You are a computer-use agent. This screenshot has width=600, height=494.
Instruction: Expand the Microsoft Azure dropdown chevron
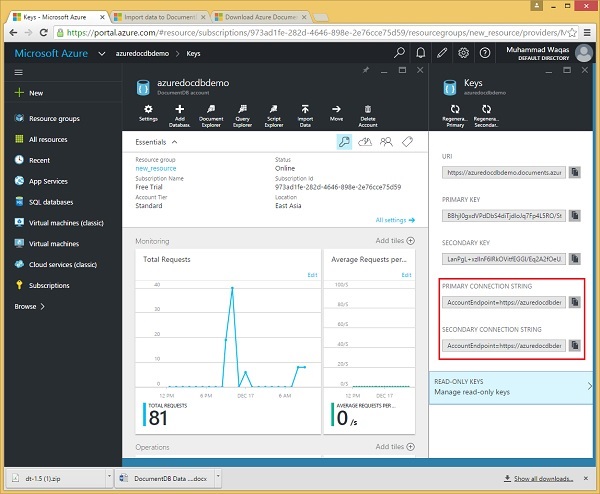coord(102,54)
